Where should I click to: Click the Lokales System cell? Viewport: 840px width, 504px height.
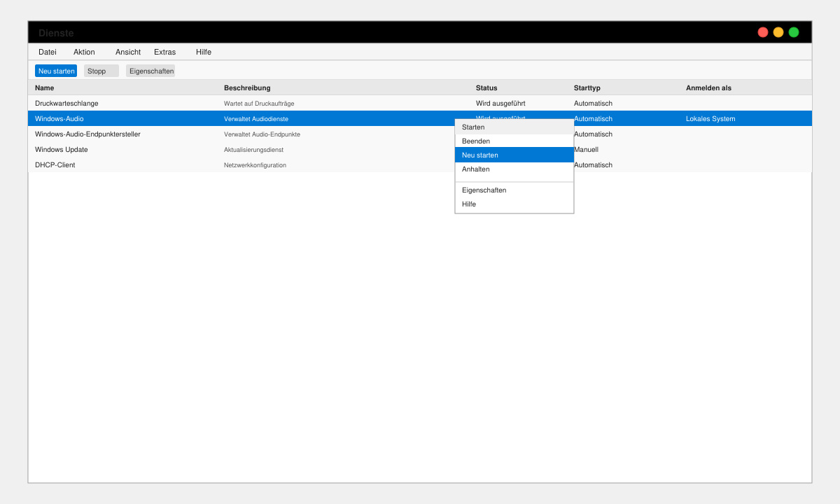(x=710, y=118)
